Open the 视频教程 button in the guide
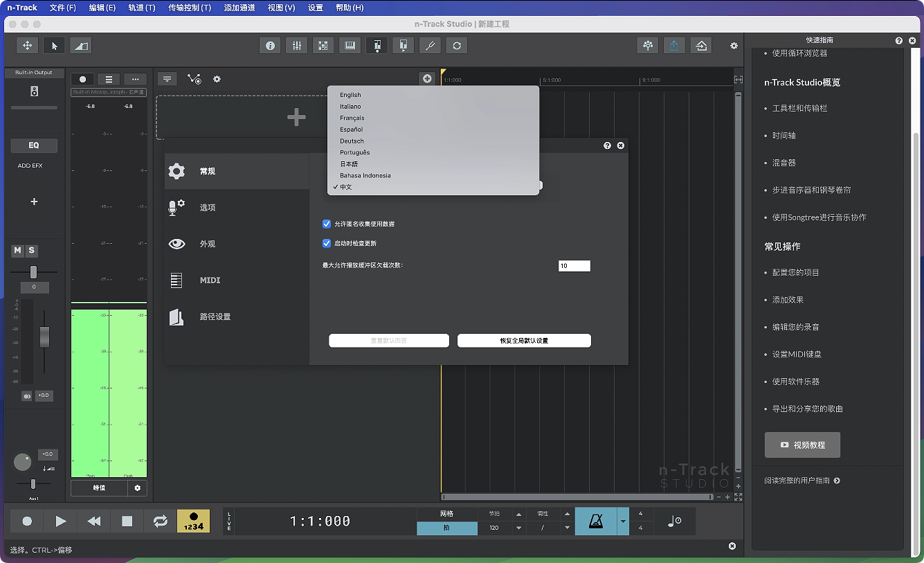 pos(802,445)
